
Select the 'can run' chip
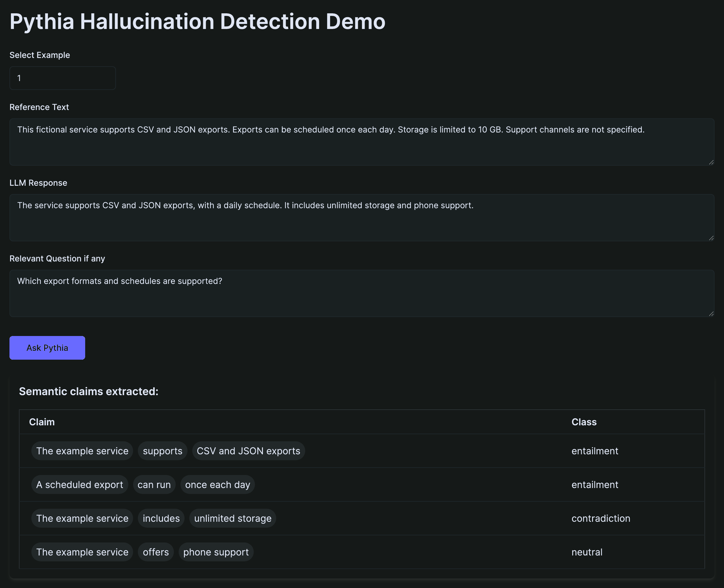154,484
